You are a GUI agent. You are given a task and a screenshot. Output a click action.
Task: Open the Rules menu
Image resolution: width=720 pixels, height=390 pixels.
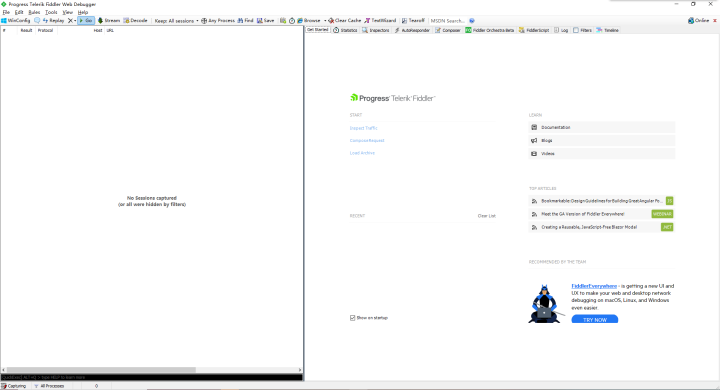[34, 12]
